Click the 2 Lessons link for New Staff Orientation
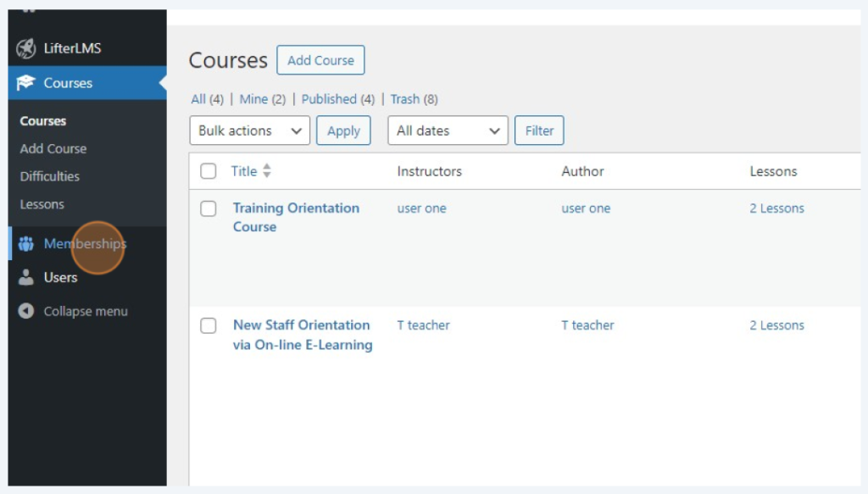Image resolution: width=868 pixels, height=494 pixels. click(x=777, y=325)
